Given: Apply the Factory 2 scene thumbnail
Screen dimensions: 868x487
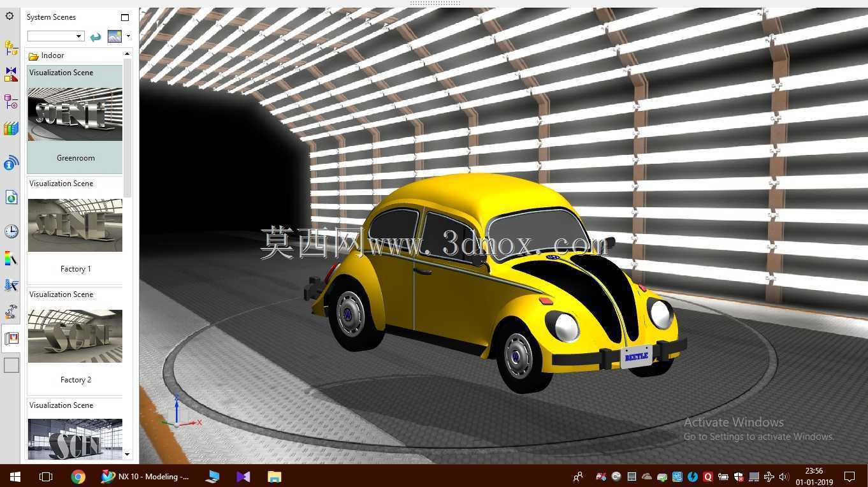Looking at the screenshot, I should [75, 336].
